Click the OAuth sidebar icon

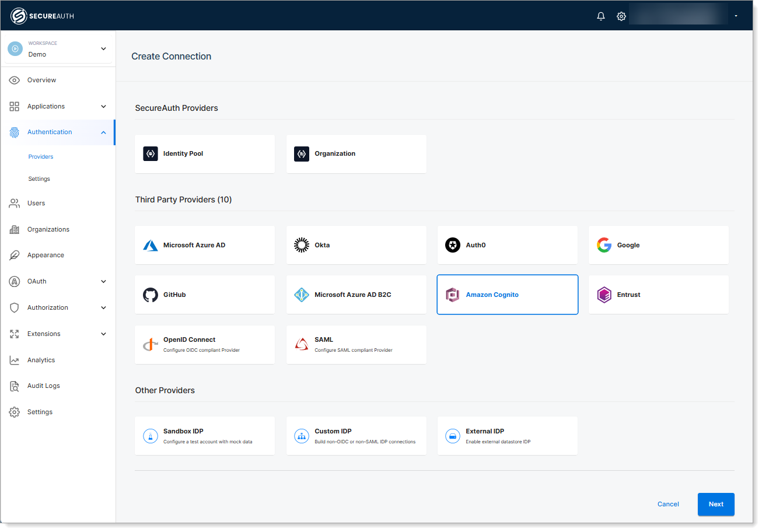coord(15,281)
